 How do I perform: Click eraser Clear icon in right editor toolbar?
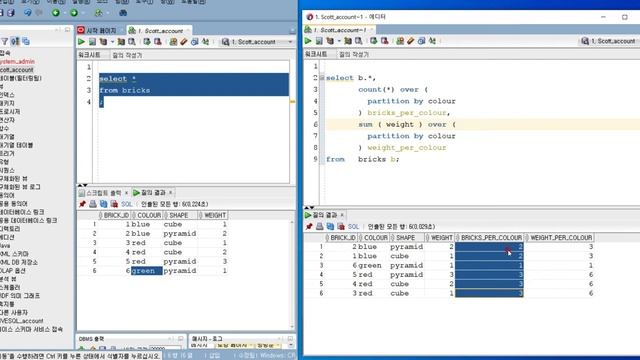[411, 41]
